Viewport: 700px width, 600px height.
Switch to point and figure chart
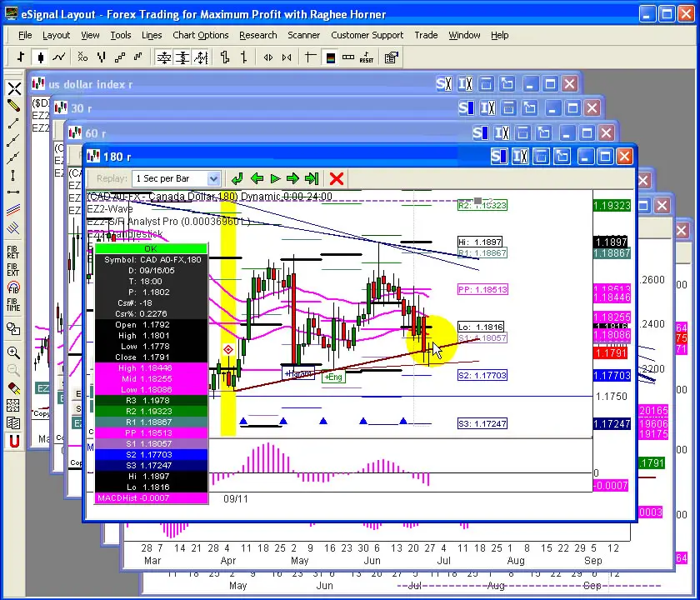[82, 57]
